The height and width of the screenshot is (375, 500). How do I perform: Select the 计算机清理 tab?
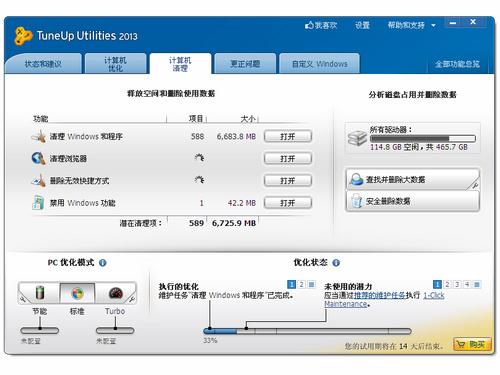tap(180, 64)
